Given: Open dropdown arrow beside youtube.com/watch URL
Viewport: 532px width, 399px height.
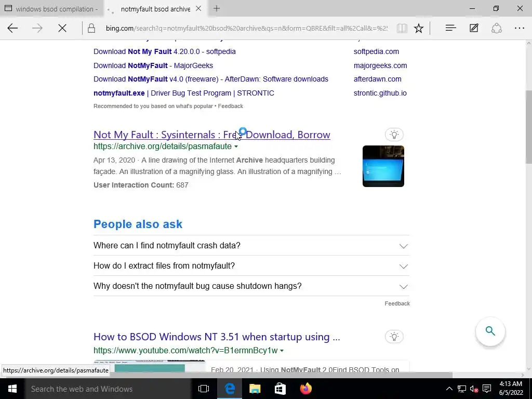Looking at the screenshot, I should pos(282,351).
